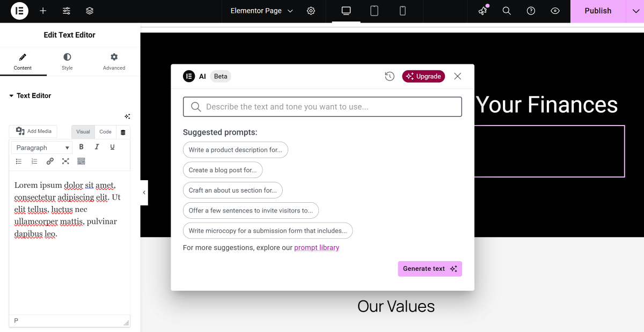Open the prompt library link
Viewport: 644px width, 332px height.
tap(317, 248)
